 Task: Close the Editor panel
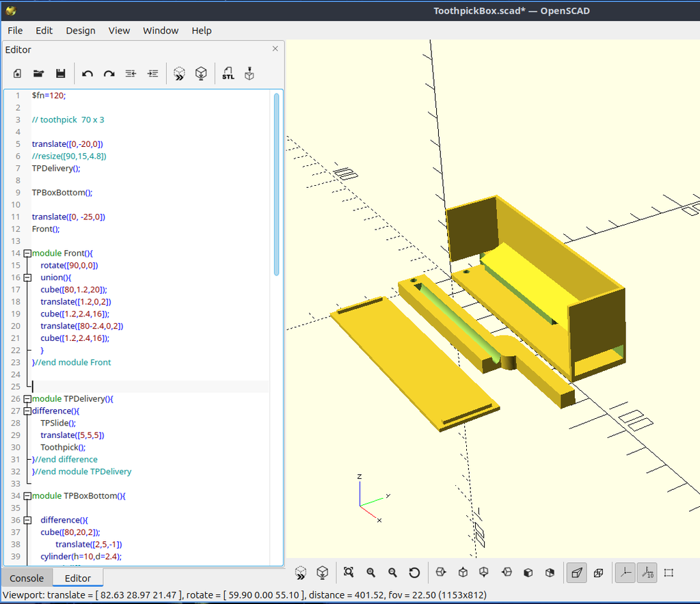coord(275,49)
